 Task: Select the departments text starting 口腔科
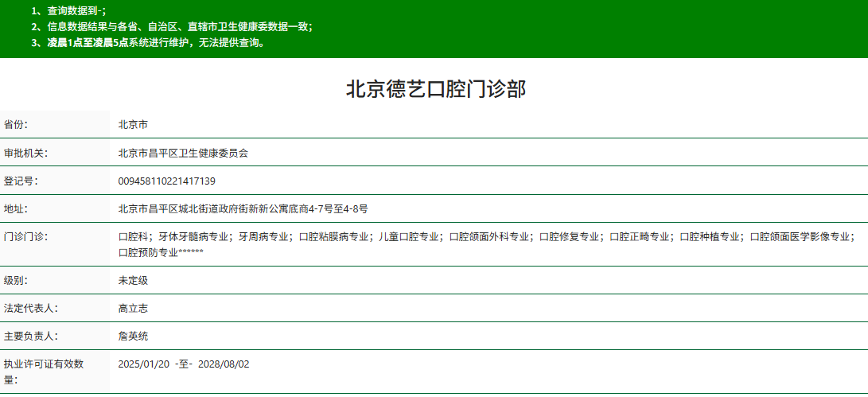point(487,245)
